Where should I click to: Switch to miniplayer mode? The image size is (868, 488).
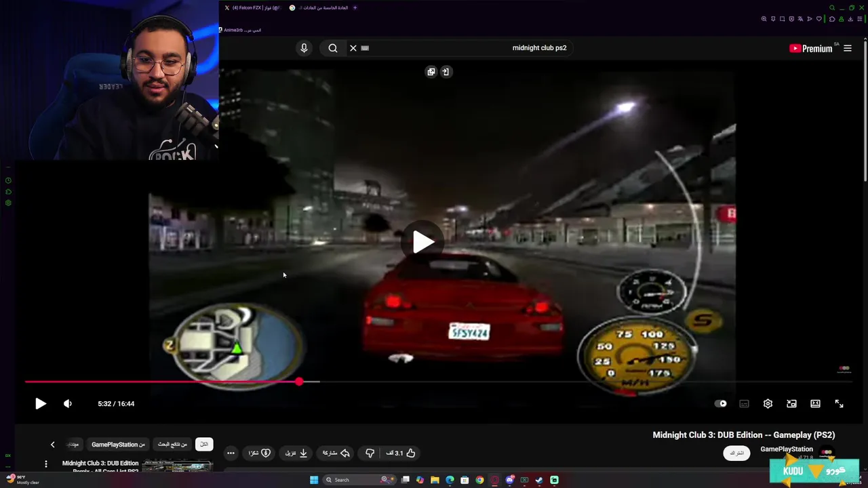(791, 403)
